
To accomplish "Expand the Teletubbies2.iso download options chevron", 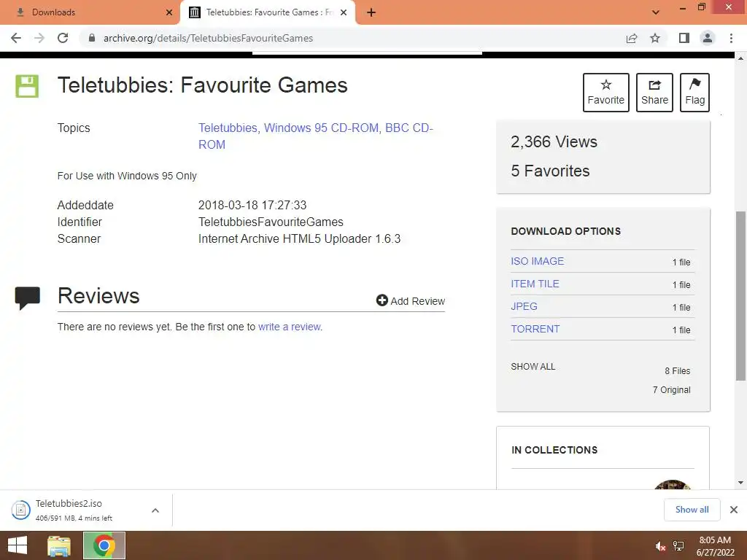I will pos(155,510).
